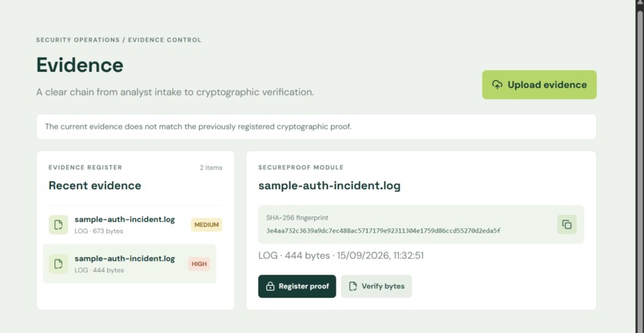Click the 'LOG · 444 bytes' list text
This screenshot has width=644, height=333.
click(x=99, y=270)
